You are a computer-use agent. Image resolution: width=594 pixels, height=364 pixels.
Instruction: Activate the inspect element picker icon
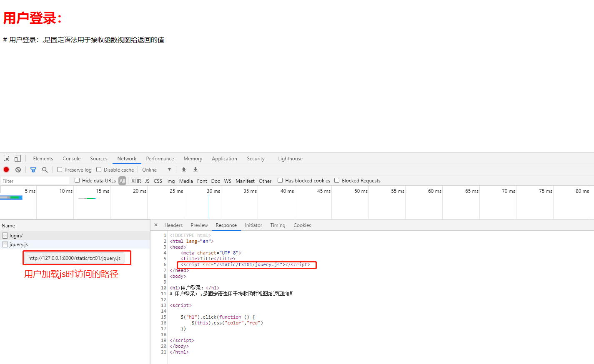click(7, 159)
